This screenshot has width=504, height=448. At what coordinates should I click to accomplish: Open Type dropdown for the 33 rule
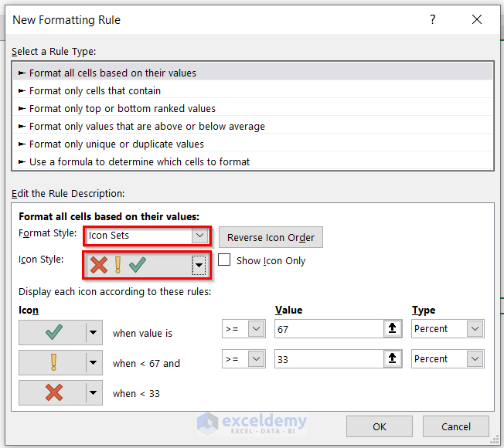click(475, 359)
